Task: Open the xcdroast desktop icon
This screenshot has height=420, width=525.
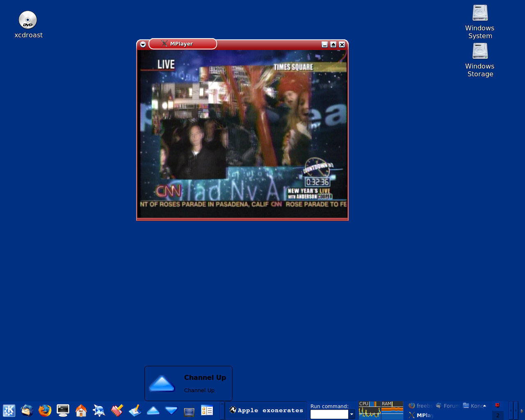Action: point(28,21)
